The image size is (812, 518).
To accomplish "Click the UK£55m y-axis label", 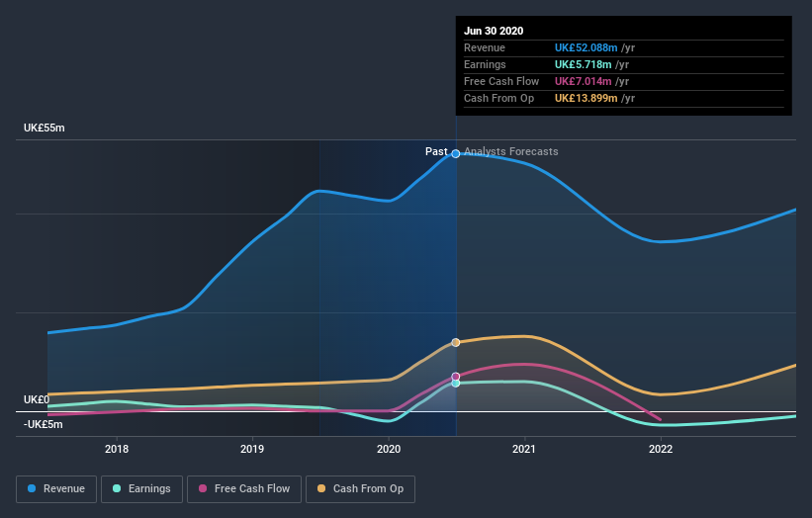I will click(x=45, y=128).
